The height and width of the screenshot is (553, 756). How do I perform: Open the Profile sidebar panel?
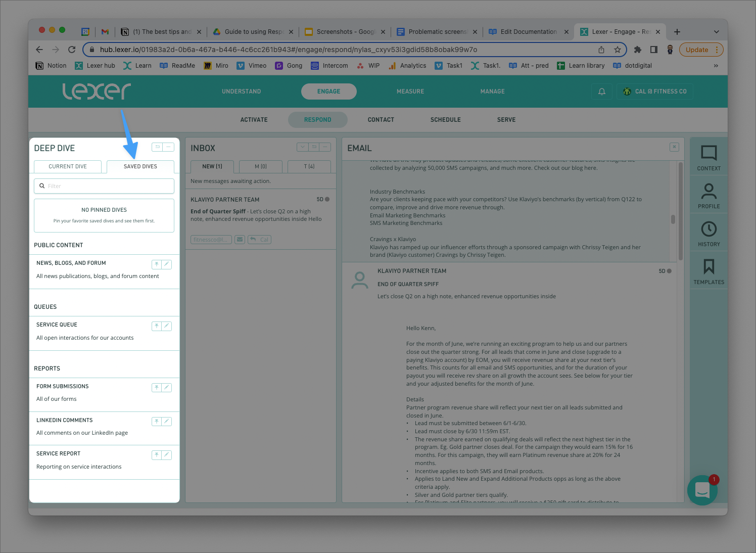click(x=708, y=196)
